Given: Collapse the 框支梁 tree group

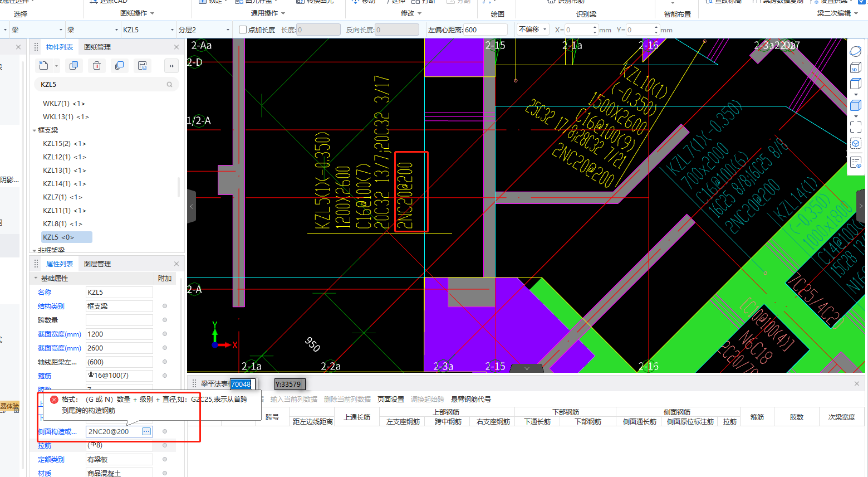Looking at the screenshot, I should pos(35,130).
